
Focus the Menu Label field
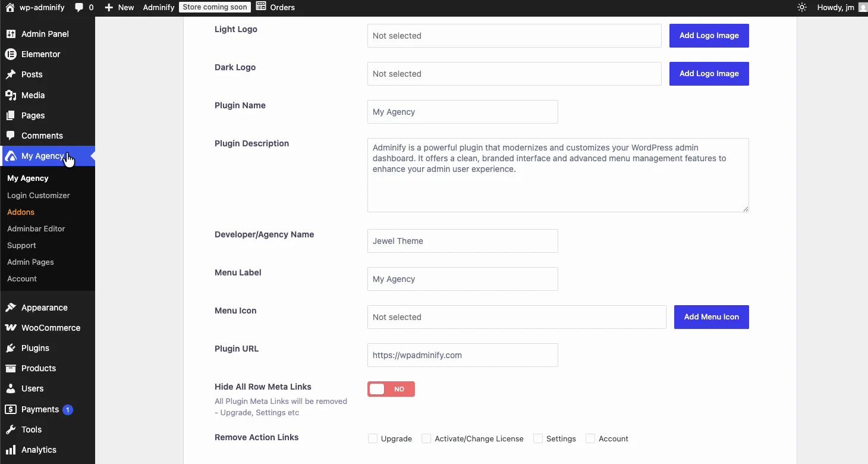(x=463, y=279)
